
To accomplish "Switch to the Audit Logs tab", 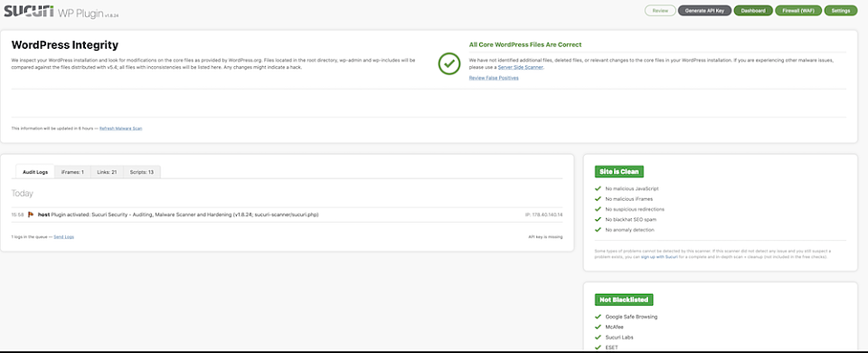I will [35, 172].
